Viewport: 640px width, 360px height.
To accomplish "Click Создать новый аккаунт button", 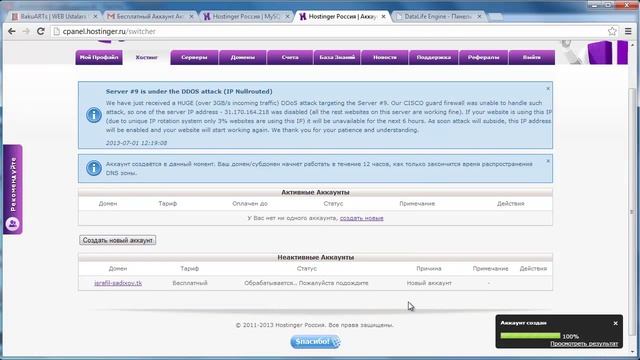I will click(118, 240).
